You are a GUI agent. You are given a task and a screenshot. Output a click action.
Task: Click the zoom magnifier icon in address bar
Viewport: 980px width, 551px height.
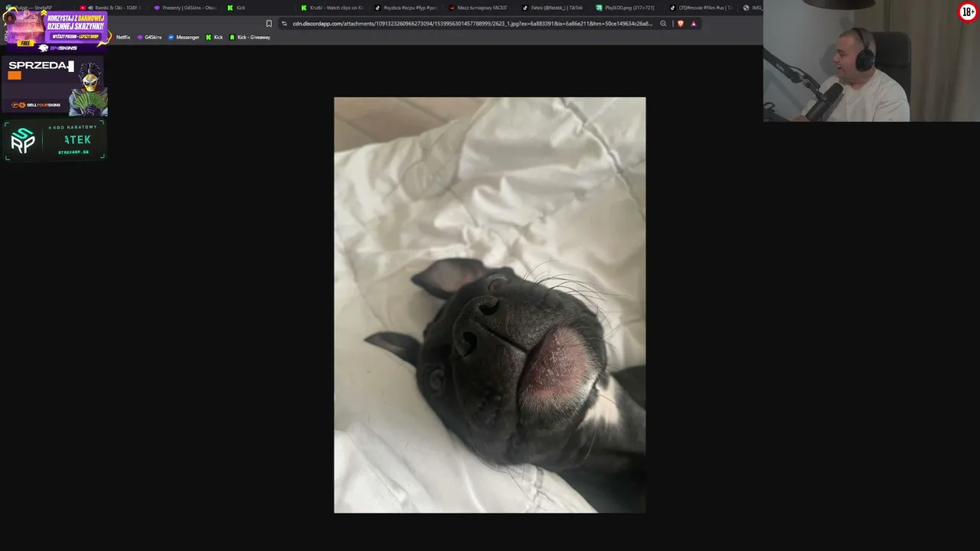663,24
